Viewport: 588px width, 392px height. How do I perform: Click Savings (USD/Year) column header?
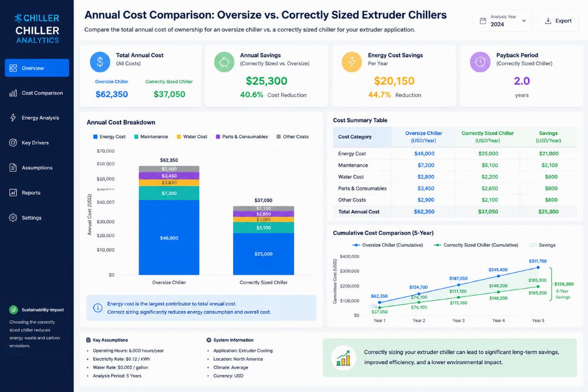(x=548, y=137)
